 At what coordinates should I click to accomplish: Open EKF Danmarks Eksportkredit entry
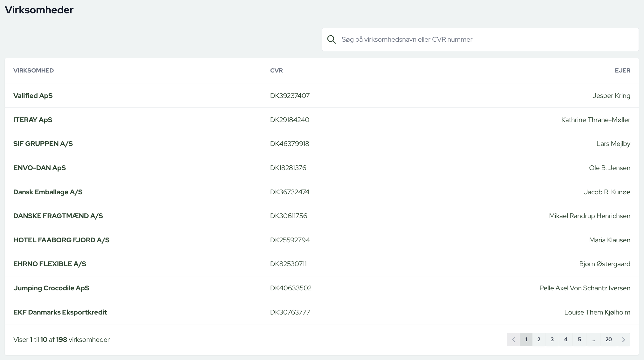60,312
